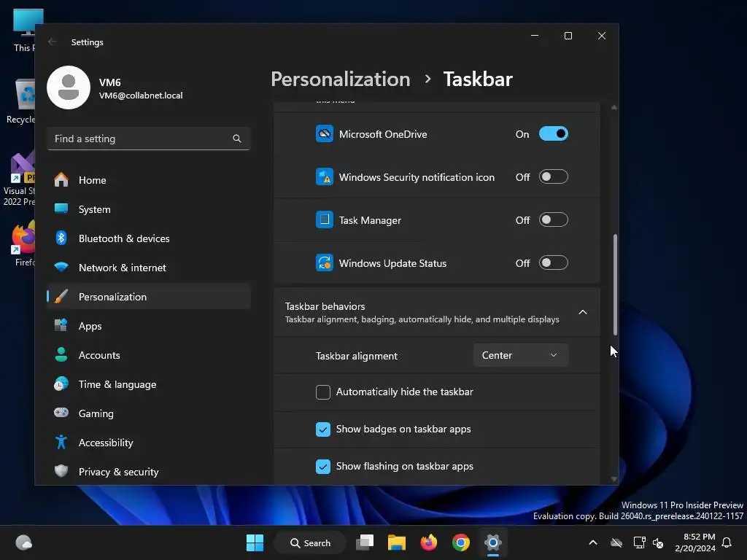Open the Apps settings page
This screenshot has width=747, height=560.
[149, 326]
